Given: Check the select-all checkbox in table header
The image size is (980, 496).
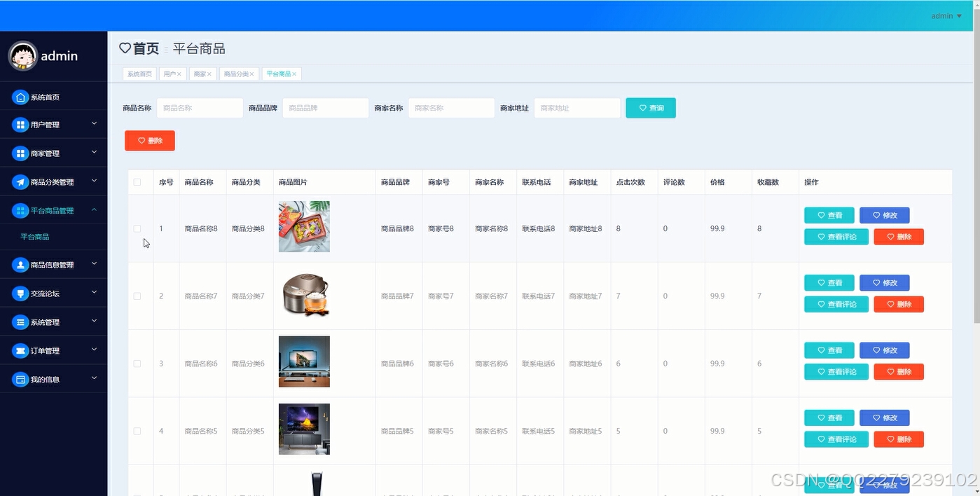Looking at the screenshot, I should 137,181.
